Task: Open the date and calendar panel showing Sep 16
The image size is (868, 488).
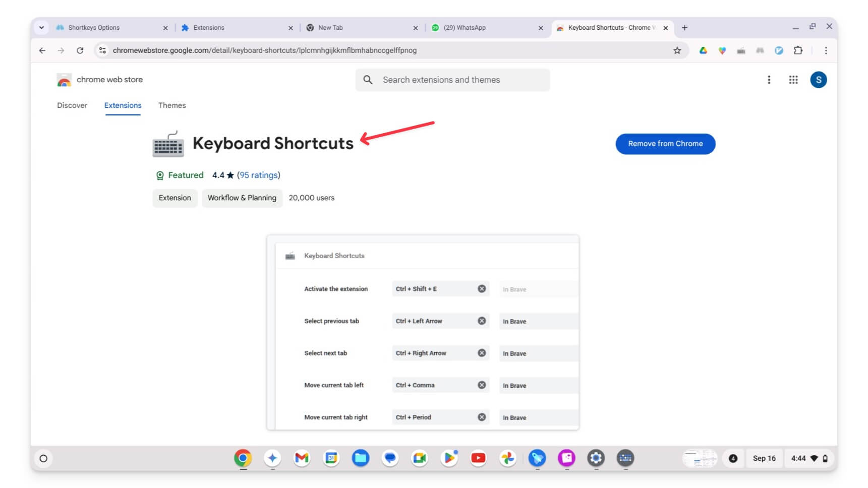Action: pyautogui.click(x=764, y=458)
